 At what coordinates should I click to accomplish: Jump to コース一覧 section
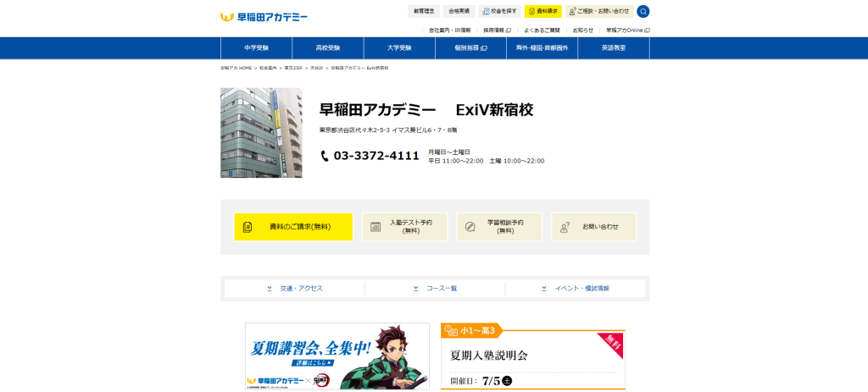(x=435, y=289)
